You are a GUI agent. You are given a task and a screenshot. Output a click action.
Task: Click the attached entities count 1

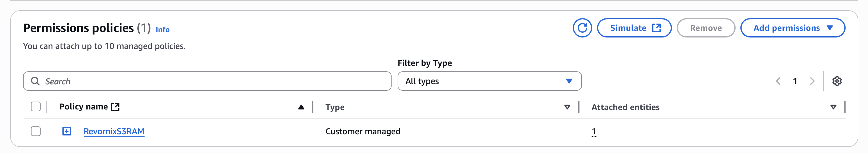tap(594, 131)
